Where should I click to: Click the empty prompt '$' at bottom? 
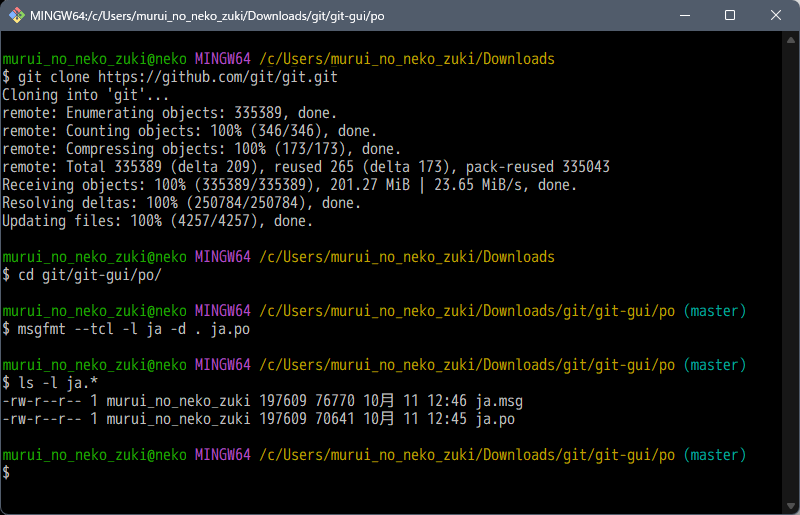(6, 473)
